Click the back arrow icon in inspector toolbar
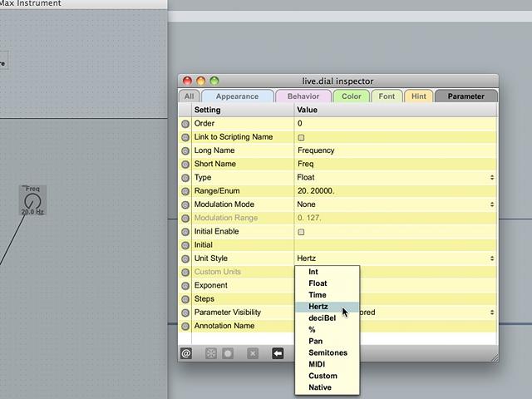The width and height of the screenshot is (532, 399). (x=278, y=353)
